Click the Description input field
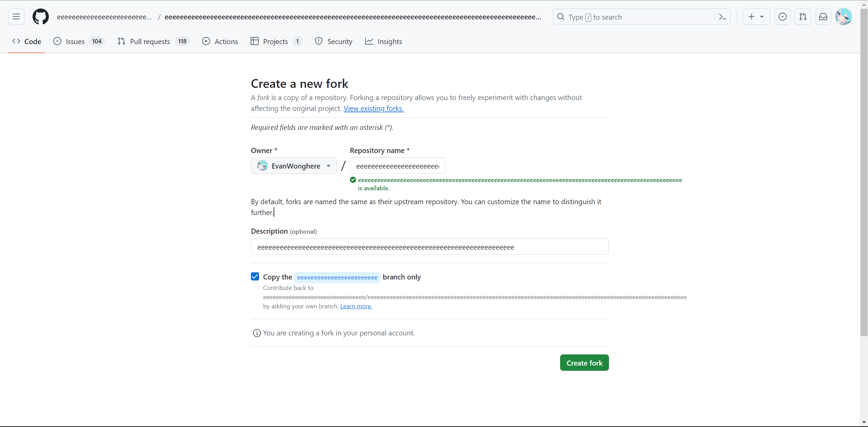The image size is (868, 427). pyautogui.click(x=430, y=247)
